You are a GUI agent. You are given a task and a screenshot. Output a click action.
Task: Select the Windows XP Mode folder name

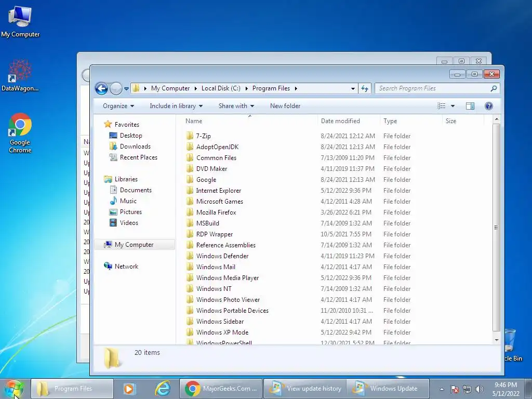[222, 332]
